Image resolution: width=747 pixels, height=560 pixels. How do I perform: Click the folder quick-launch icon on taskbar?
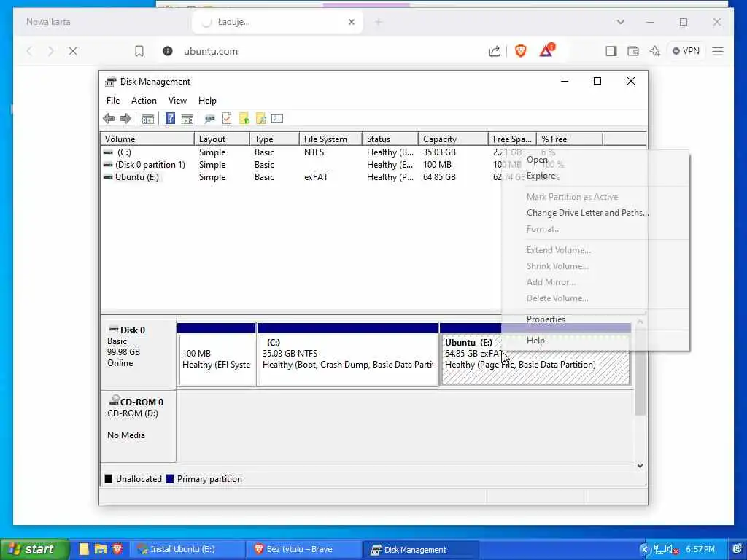(x=101, y=549)
